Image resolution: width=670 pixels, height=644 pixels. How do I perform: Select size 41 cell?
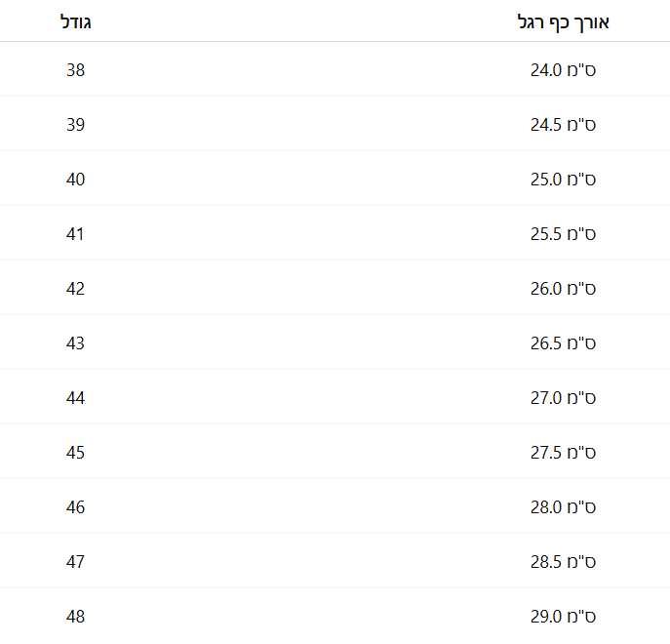coord(75,234)
